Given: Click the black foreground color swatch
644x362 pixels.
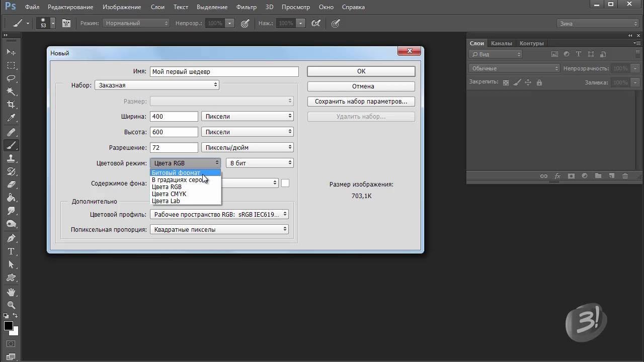Looking at the screenshot, I should [9, 326].
